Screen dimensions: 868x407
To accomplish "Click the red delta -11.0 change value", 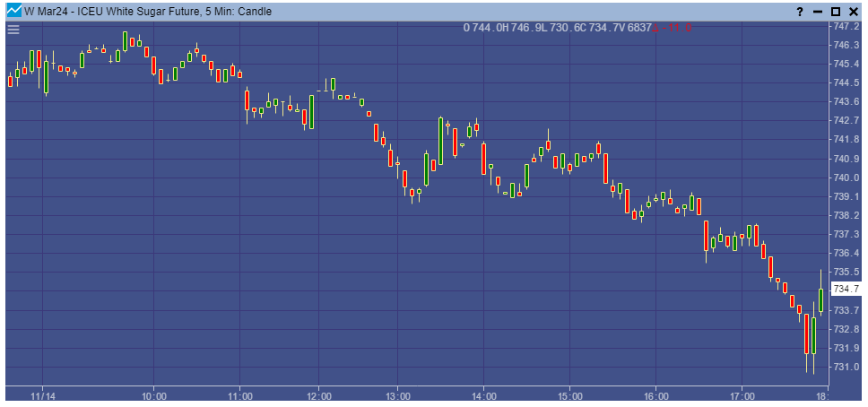I will 672,29.
